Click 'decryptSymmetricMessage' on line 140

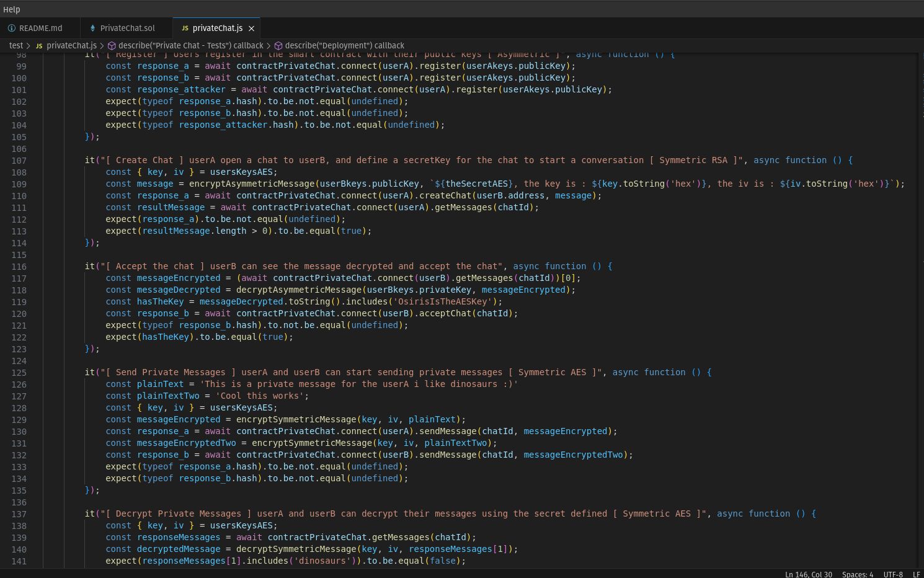click(x=296, y=549)
